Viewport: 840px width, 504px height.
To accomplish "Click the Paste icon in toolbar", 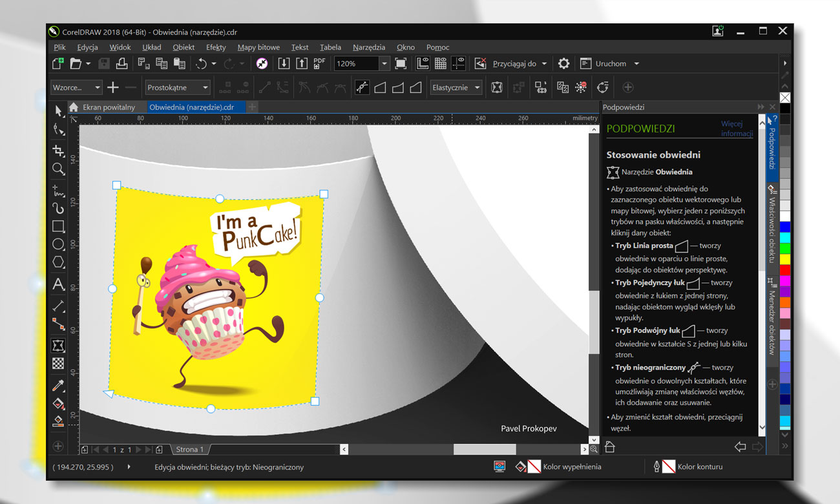I will tap(180, 63).
